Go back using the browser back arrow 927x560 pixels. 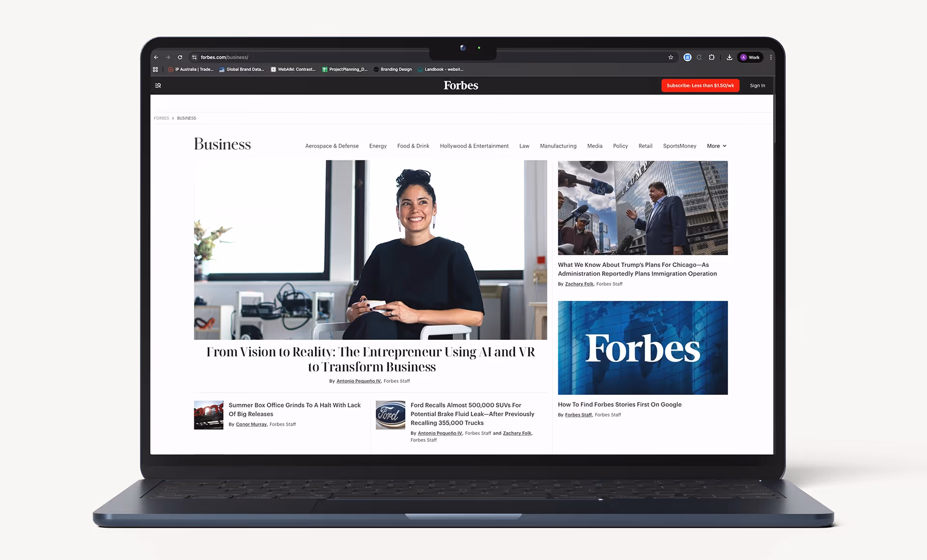pyautogui.click(x=156, y=57)
